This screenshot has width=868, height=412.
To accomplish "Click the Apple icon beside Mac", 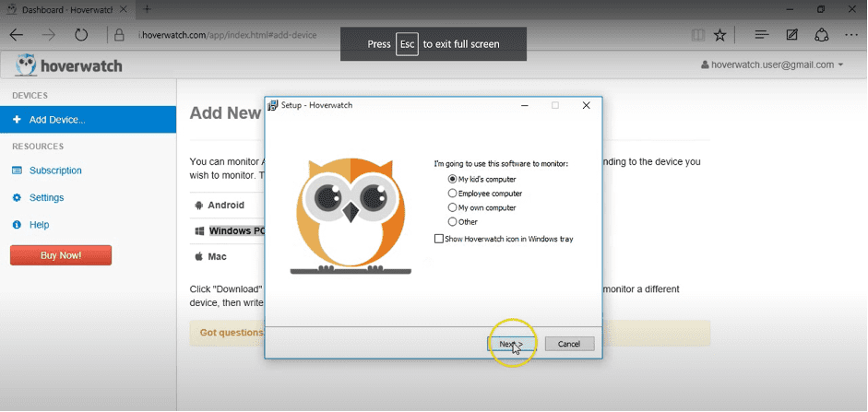I will coord(198,256).
